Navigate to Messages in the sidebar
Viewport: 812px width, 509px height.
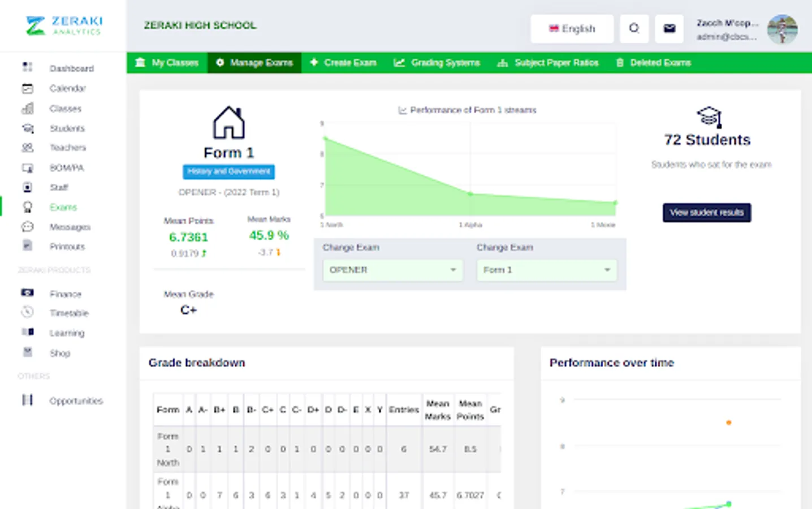(70, 227)
